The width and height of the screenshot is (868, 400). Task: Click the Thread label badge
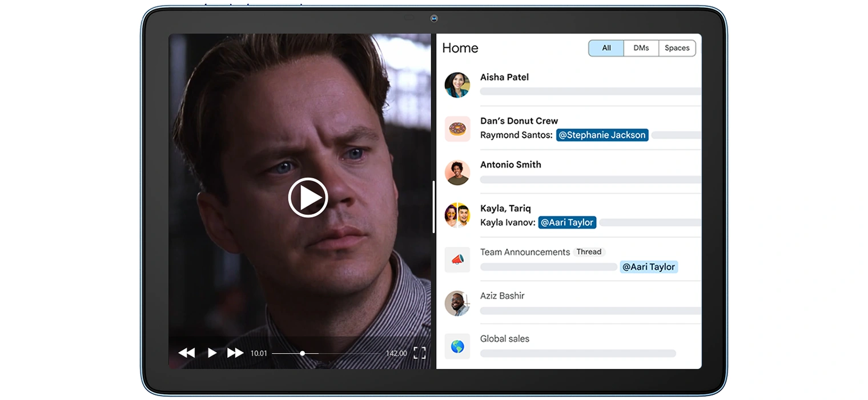click(589, 252)
